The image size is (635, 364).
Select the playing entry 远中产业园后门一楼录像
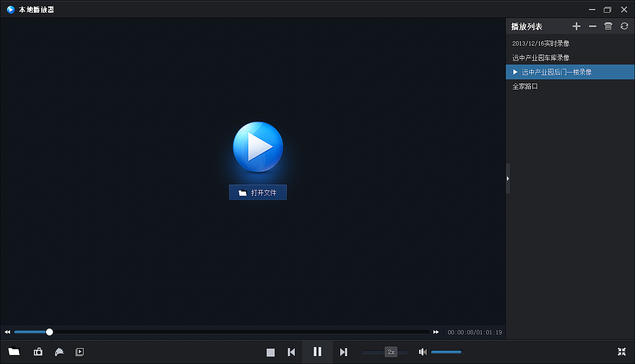click(570, 72)
